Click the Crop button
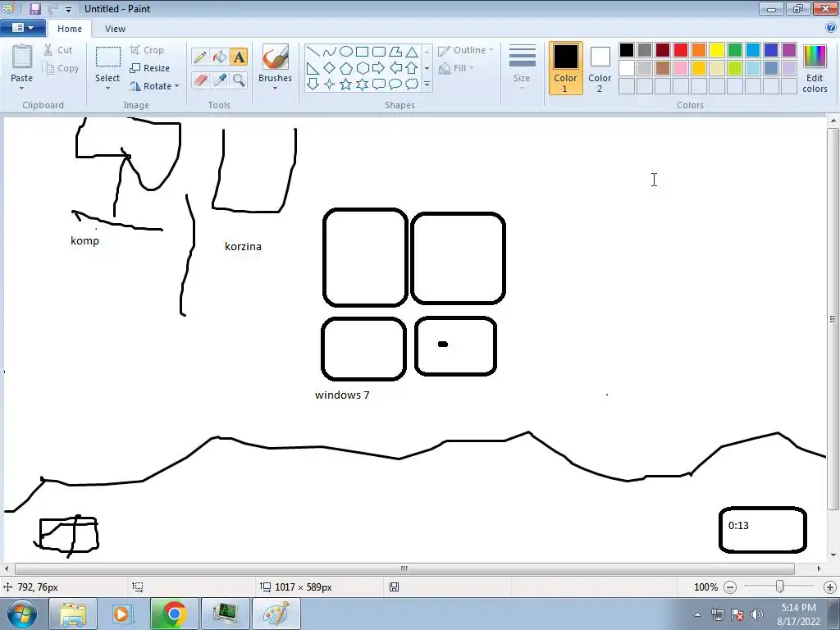This screenshot has width=840, height=630. pyautogui.click(x=147, y=50)
